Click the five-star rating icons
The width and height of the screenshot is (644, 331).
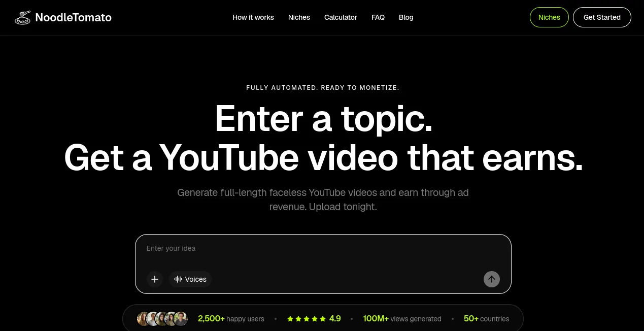coord(307,319)
